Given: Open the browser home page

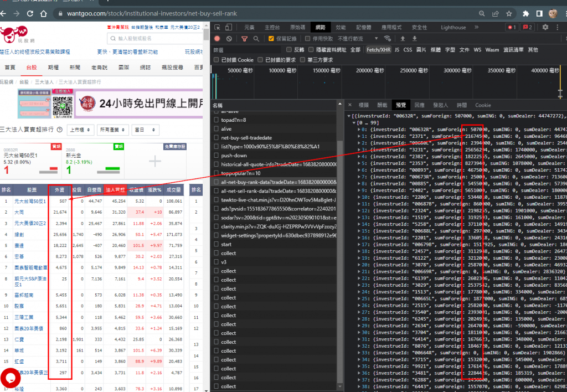Looking at the screenshot, I should pos(44,14).
